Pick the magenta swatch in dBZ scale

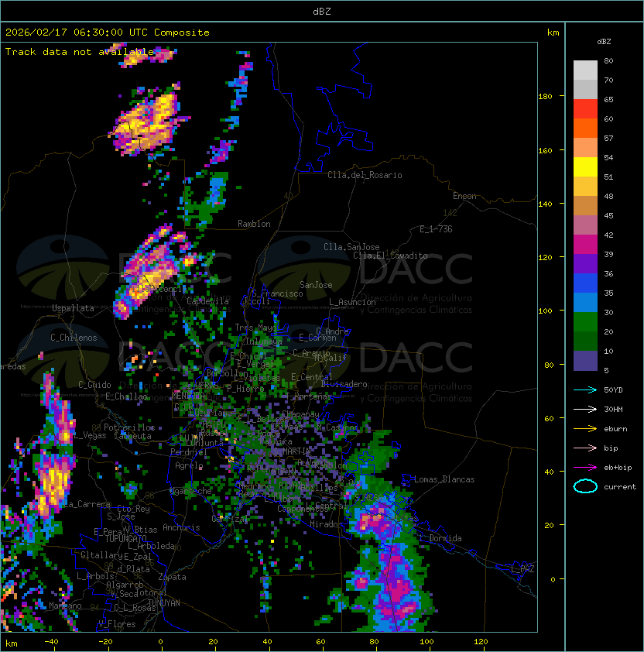point(585,245)
